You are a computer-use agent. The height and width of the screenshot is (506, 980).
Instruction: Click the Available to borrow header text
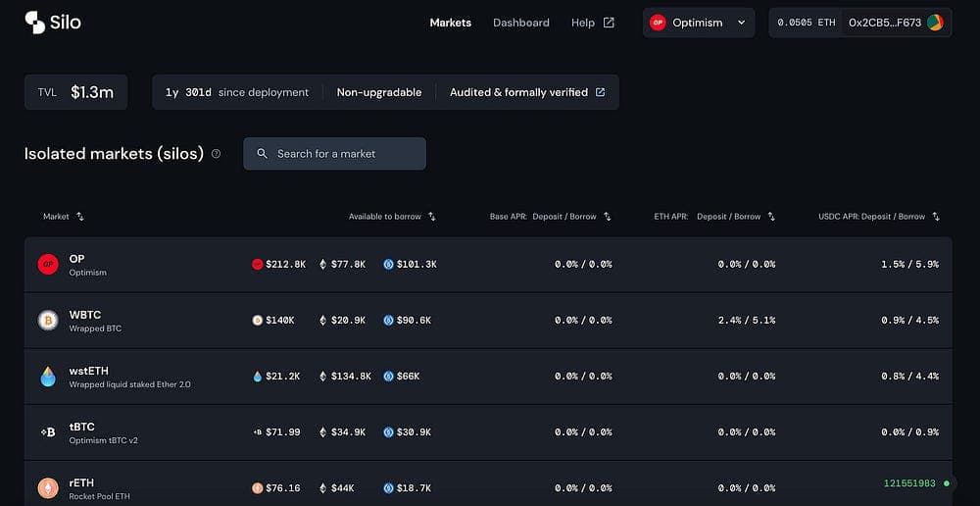[385, 217]
